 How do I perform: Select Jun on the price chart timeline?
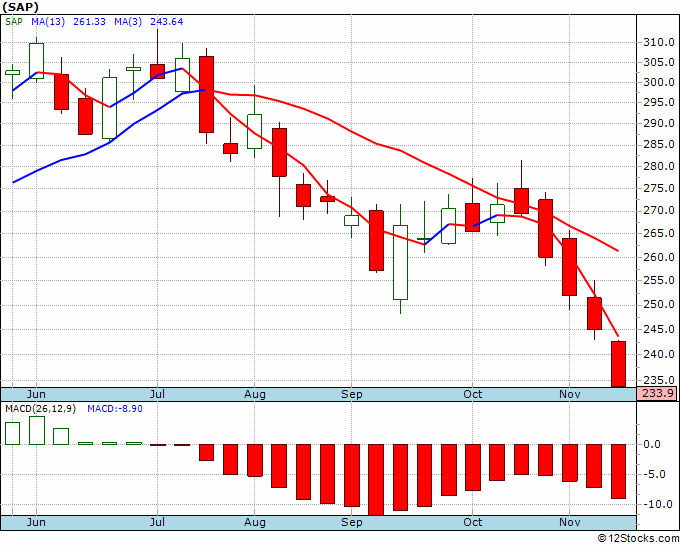pos(36,394)
